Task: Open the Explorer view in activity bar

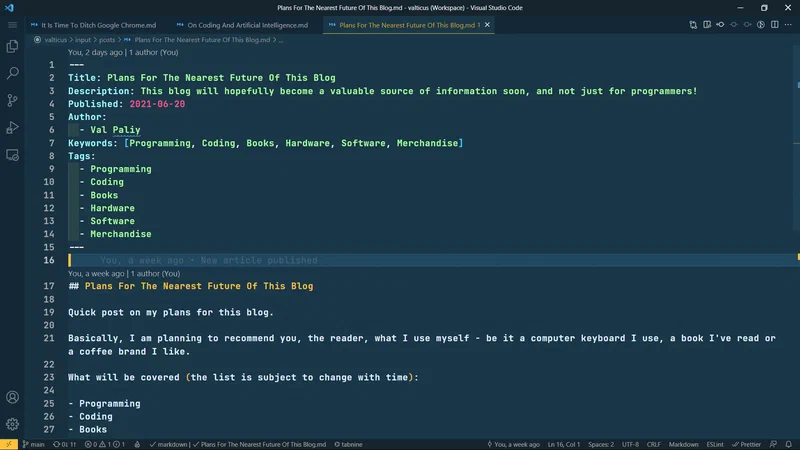Action: click(x=13, y=46)
